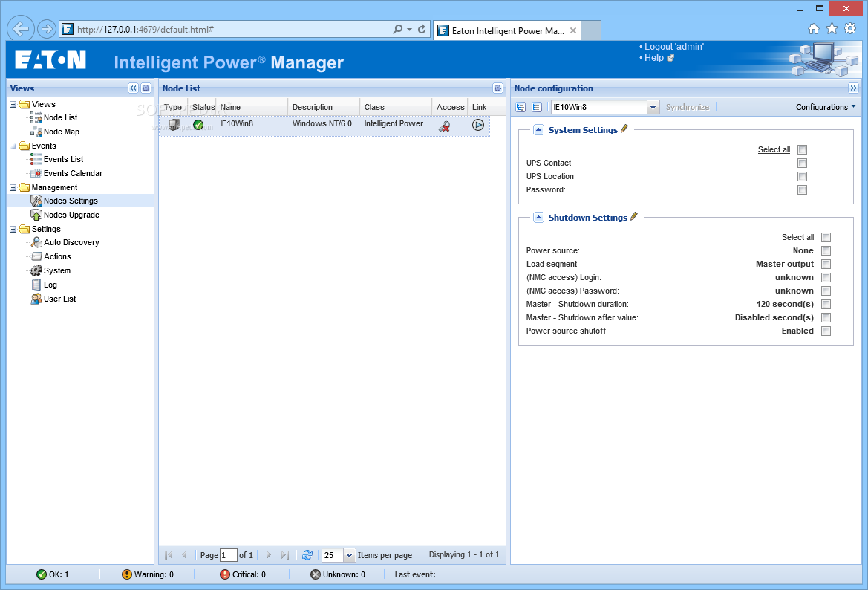Open browser Favorites star icon
This screenshot has height=590, width=868.
tap(832, 29)
